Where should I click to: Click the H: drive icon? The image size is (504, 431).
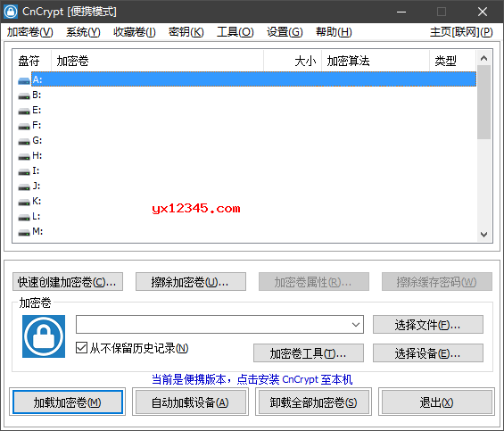point(24,157)
